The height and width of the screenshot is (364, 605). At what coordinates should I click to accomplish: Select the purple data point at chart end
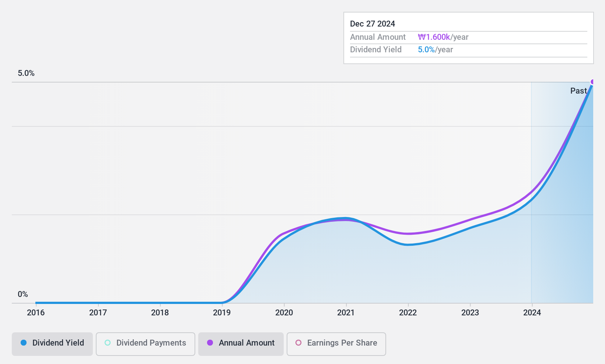[x=592, y=82]
